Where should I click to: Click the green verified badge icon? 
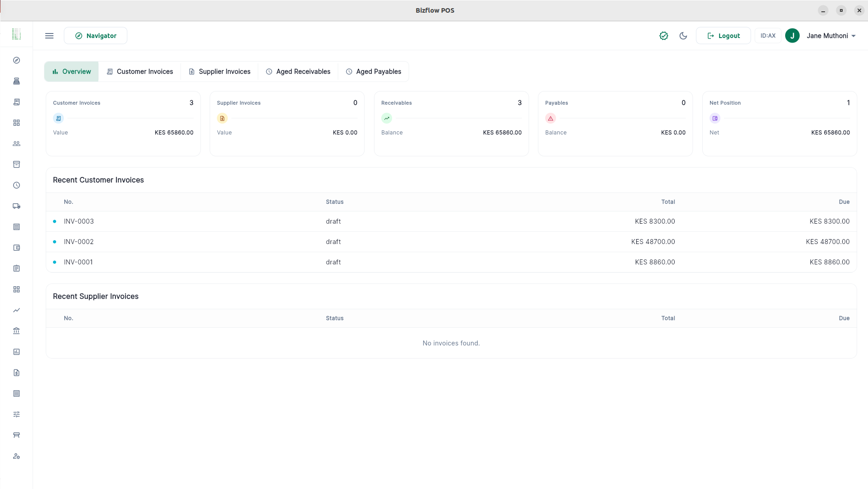(x=663, y=36)
